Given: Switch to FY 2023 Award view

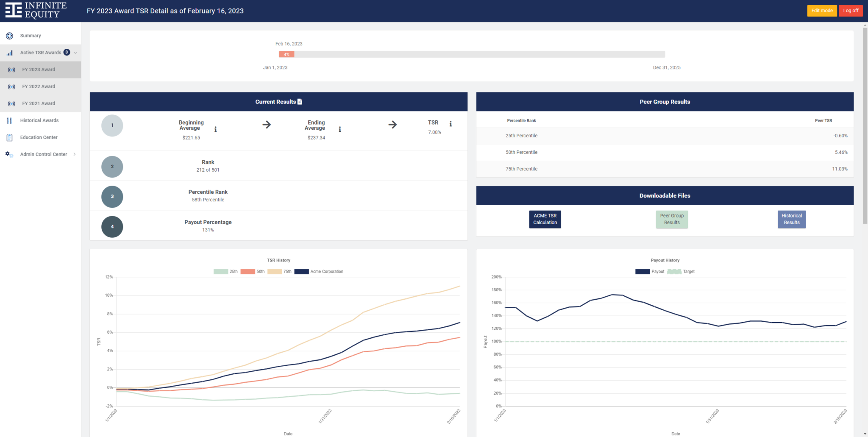Looking at the screenshot, I should tap(39, 70).
